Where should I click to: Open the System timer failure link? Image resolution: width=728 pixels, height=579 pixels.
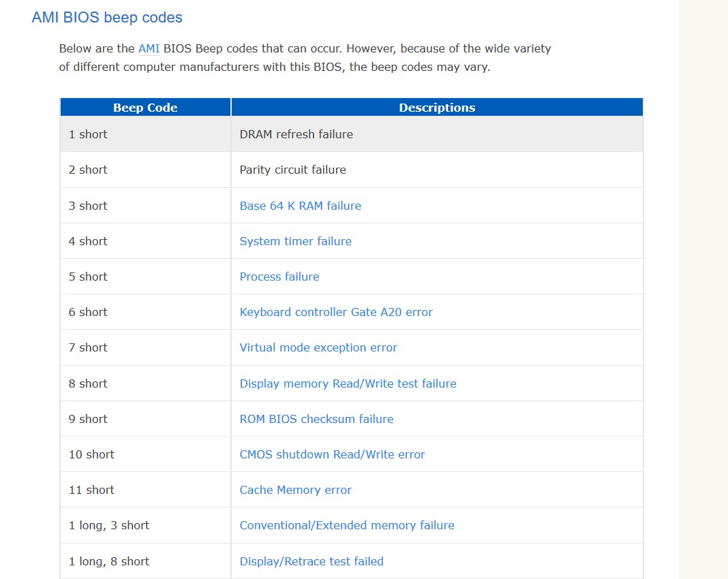coord(295,241)
